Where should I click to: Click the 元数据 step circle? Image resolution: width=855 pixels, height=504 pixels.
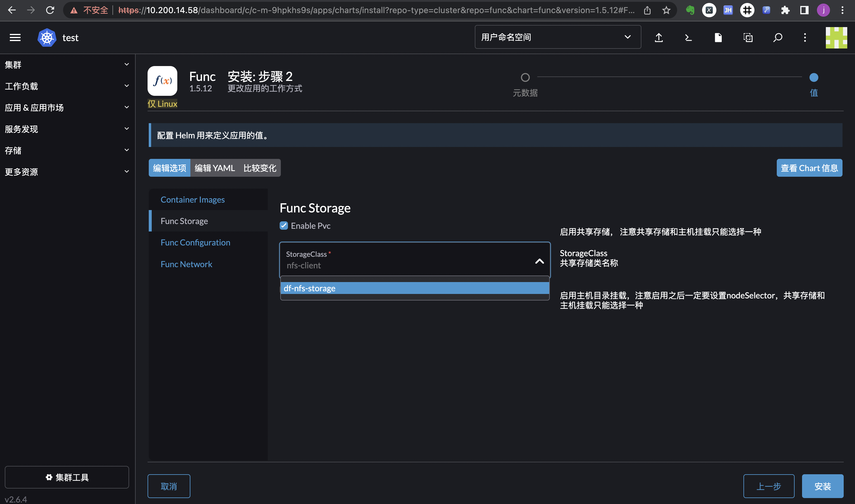(525, 77)
